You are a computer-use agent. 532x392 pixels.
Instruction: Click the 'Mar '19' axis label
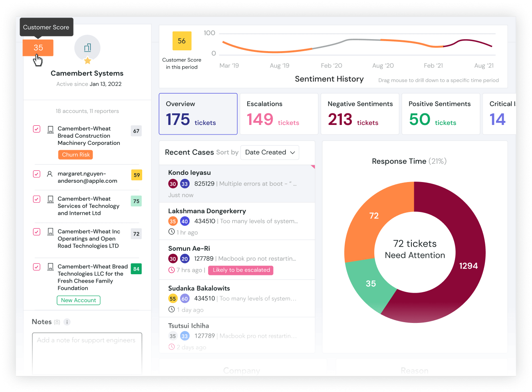[x=229, y=66]
